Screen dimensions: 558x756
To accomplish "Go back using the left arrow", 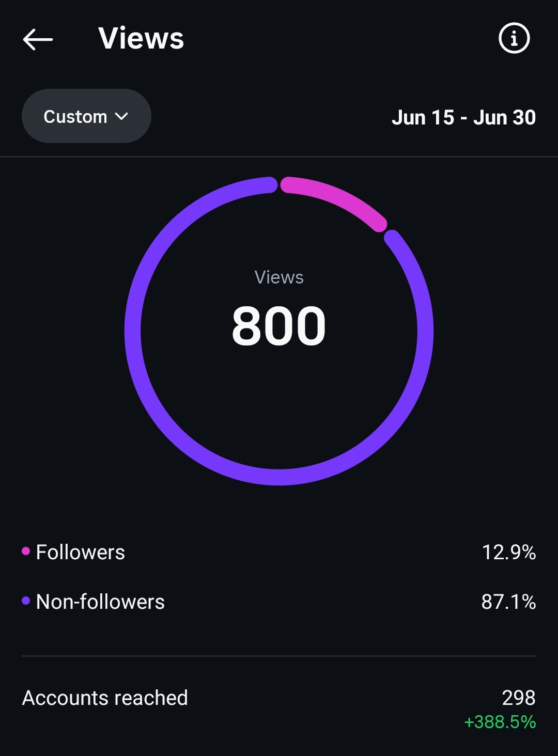I will [38, 39].
